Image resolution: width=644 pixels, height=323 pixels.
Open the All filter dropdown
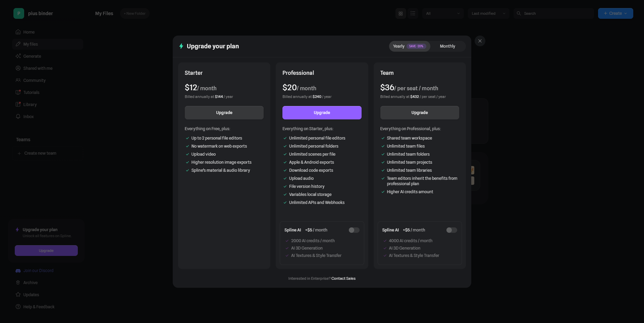pos(443,13)
